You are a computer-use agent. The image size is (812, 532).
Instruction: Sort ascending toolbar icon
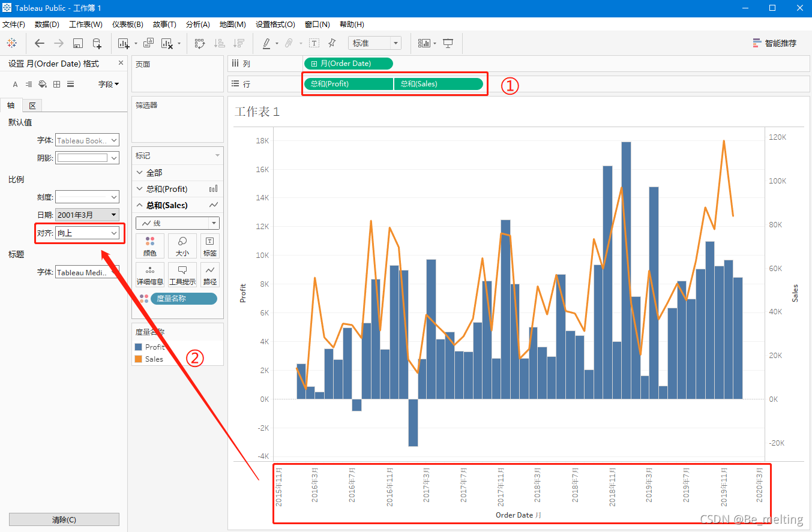pyautogui.click(x=220, y=43)
